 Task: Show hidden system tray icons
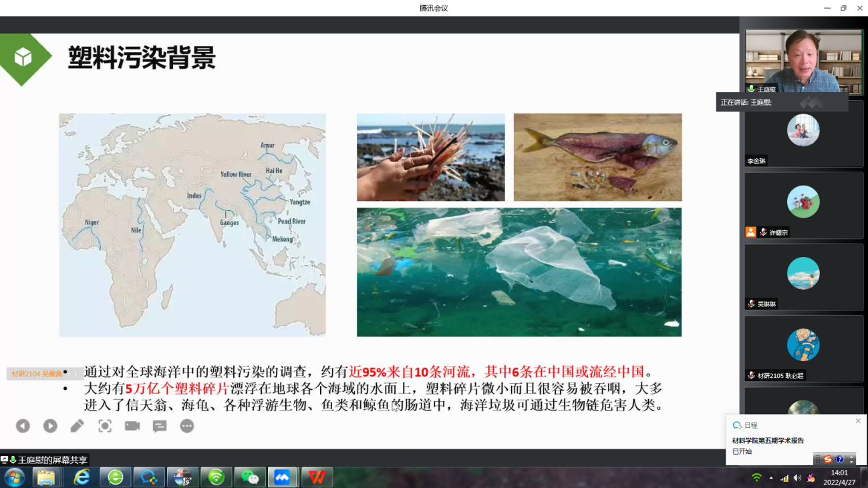(x=771, y=478)
